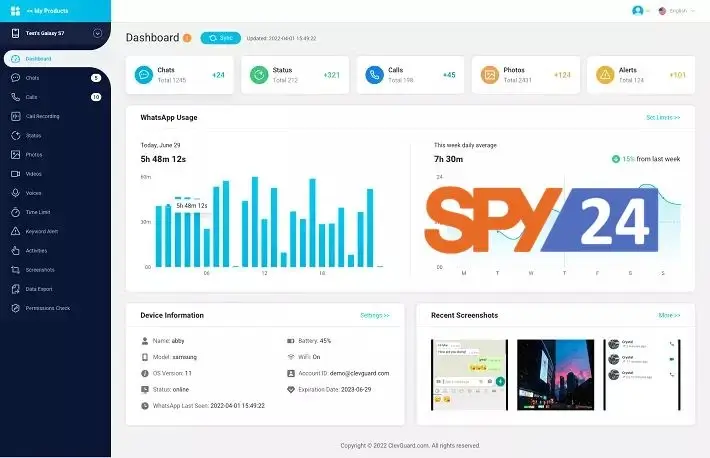Open Photos in the sidebar
This screenshot has width=710, height=458.
click(x=55, y=154)
